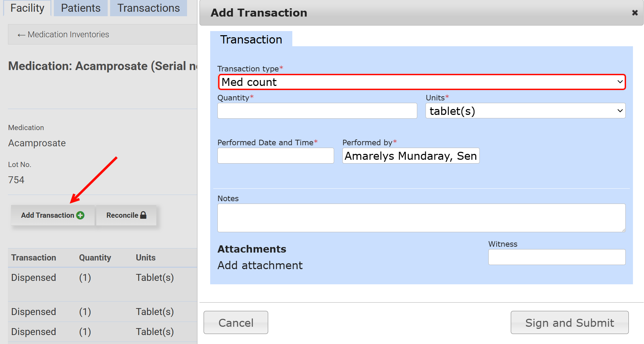Screen dimensions: 644x344
Task: Click the Add attachment link
Action: (260, 265)
